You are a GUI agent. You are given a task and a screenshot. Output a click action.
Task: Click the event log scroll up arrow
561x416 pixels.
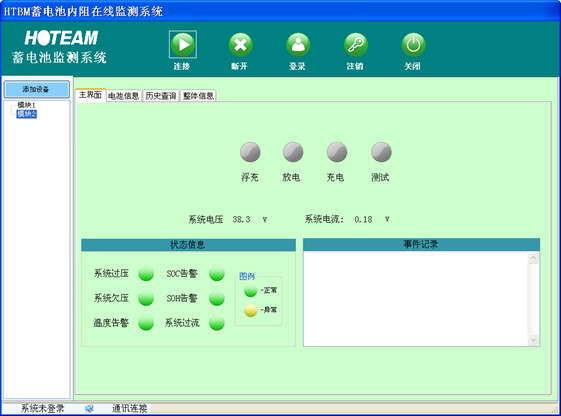pyautogui.click(x=533, y=258)
